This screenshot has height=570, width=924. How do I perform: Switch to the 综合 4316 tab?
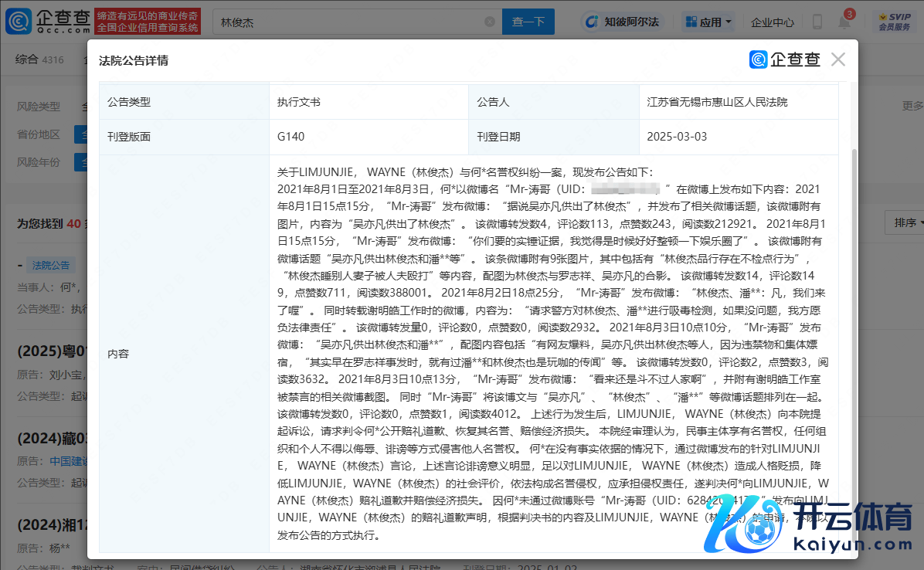40,59
